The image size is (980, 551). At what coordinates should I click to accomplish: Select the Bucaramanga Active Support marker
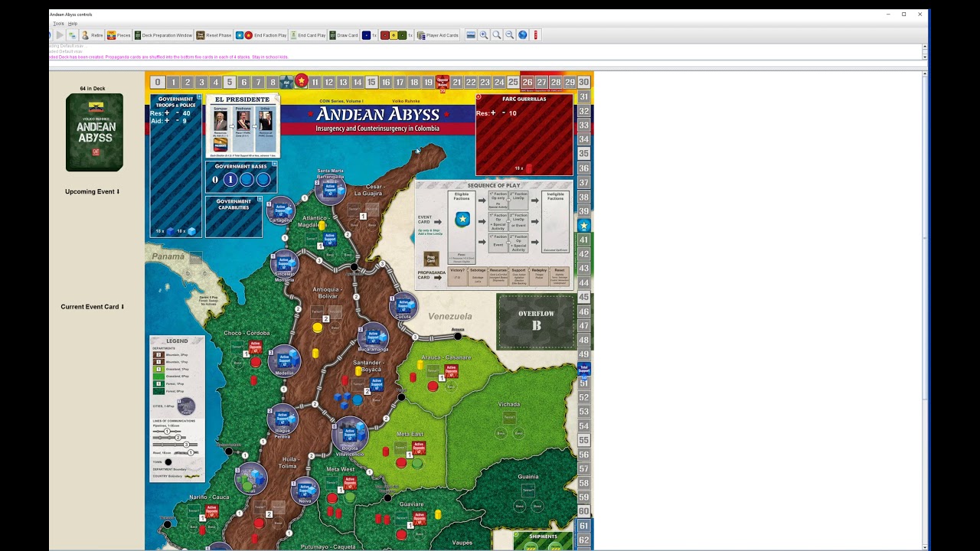pyautogui.click(x=373, y=337)
